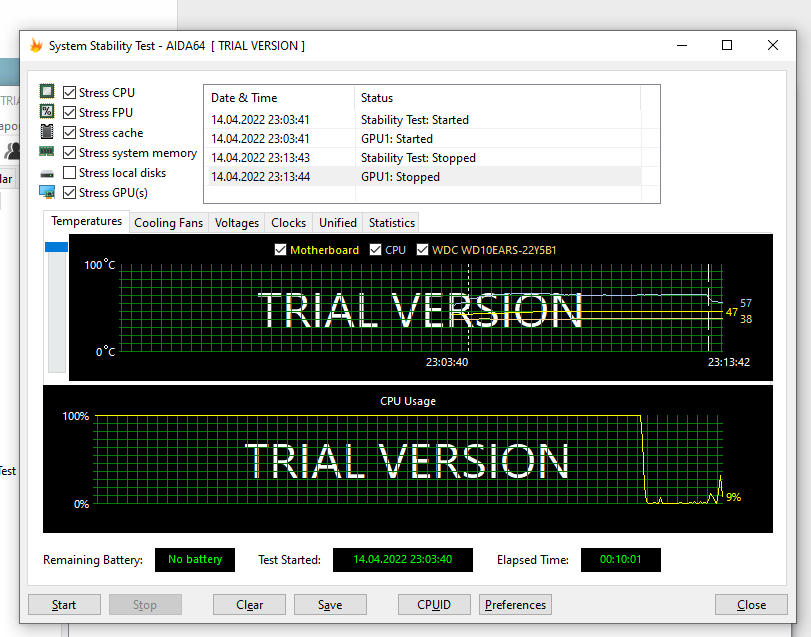Click the Test Started 14.04.2022 23:03:40 field
This screenshot has width=811, height=637.
tap(402, 559)
